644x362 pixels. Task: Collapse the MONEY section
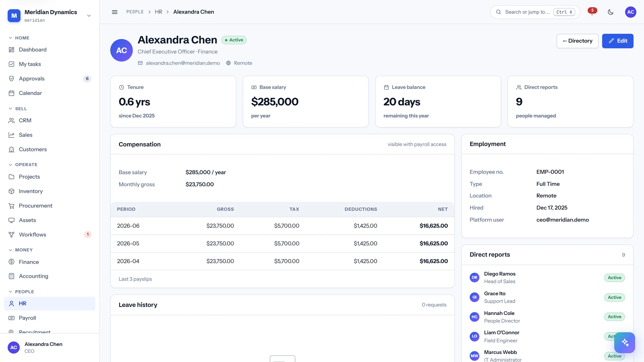tap(21, 250)
